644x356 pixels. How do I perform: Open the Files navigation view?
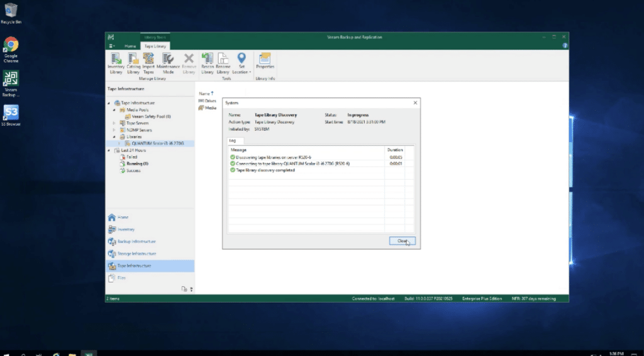click(x=150, y=278)
